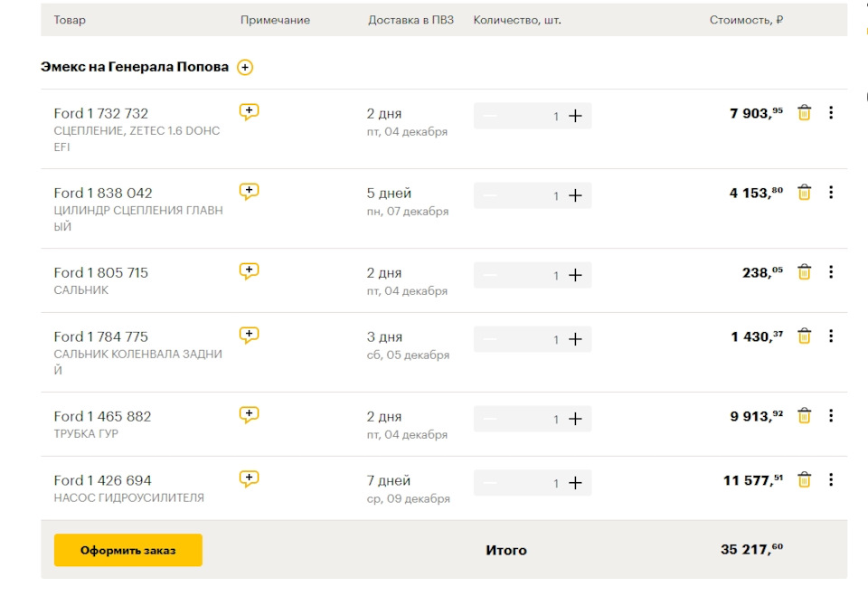868x606 pixels.
Task: Open three-dot menu for ТРУБКА ГУР
Action: (831, 416)
